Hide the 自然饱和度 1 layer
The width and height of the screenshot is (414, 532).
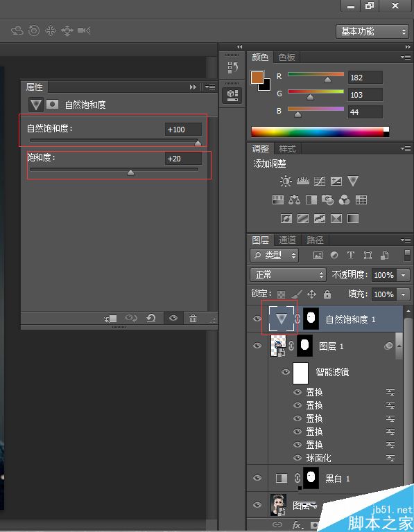257,319
